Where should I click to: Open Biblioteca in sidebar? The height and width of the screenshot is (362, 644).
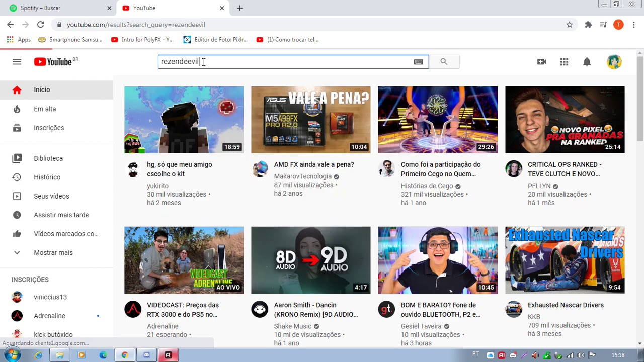(x=56, y=158)
